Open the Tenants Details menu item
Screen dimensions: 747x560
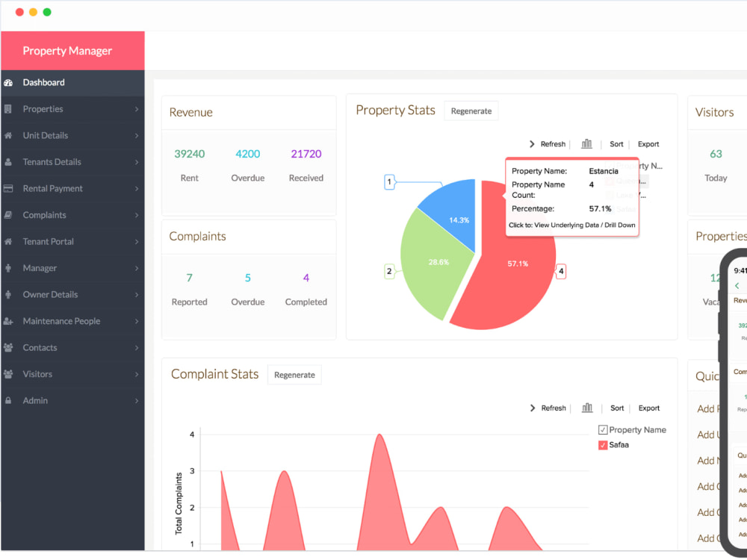pyautogui.click(x=72, y=162)
